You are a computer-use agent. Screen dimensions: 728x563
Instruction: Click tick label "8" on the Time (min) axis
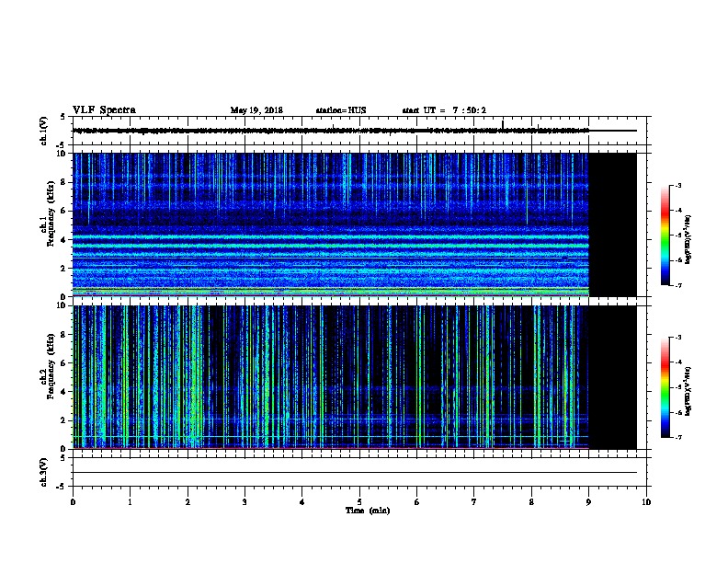531,502
